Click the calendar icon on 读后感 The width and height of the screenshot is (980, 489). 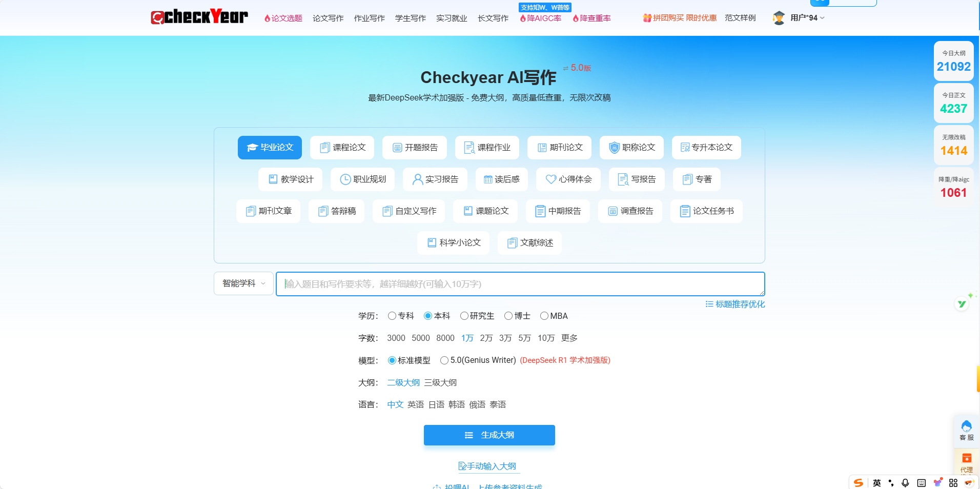point(488,179)
